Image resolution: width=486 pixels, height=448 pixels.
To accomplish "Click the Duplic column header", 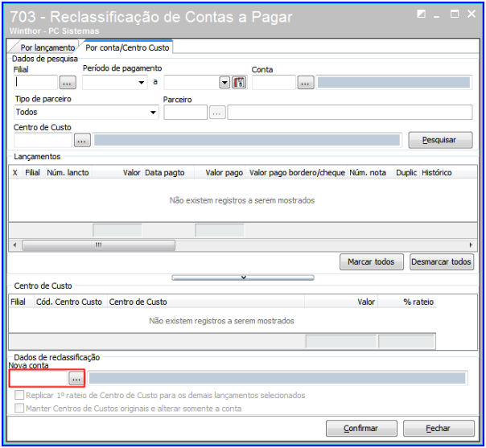I will point(406,173).
